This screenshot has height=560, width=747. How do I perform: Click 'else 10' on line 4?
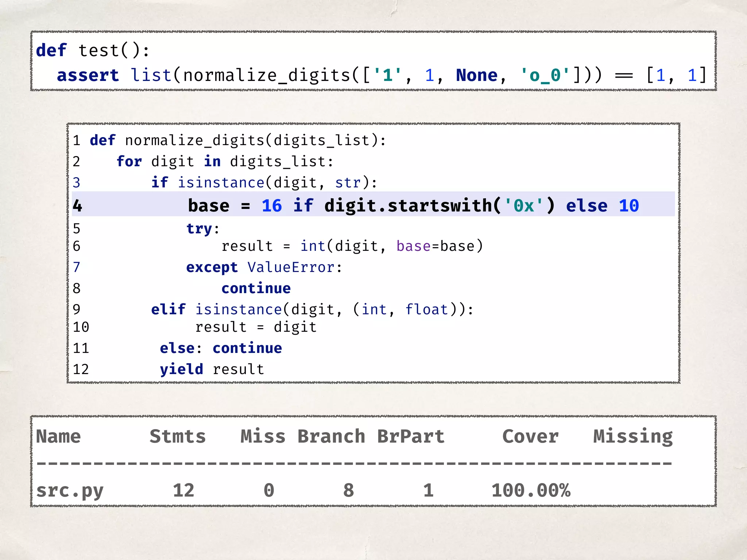[603, 206]
